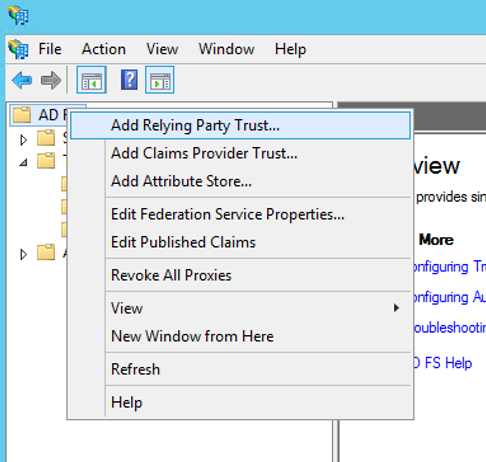The height and width of the screenshot is (462, 486).
Task: Open the Window menu
Action: (226, 49)
